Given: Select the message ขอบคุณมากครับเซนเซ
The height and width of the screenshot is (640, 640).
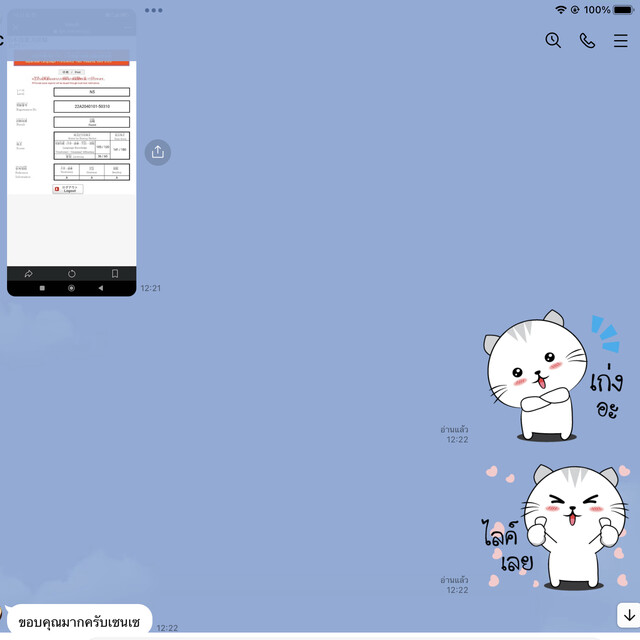Looking at the screenshot, I should click(x=80, y=622).
